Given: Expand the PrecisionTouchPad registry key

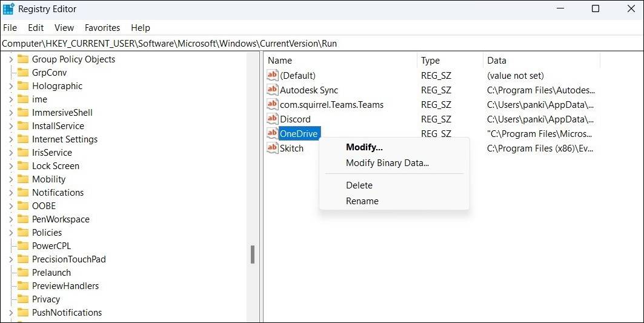Looking at the screenshot, I should [x=11, y=259].
